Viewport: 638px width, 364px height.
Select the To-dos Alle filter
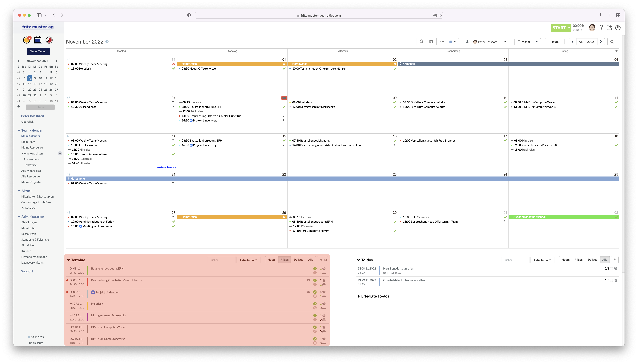tap(604, 260)
